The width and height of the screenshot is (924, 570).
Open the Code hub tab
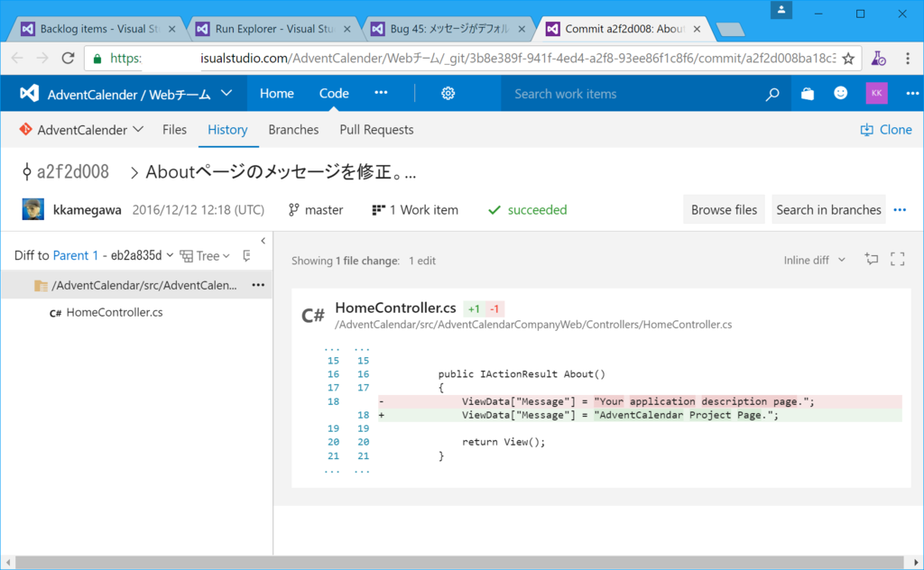(x=334, y=93)
